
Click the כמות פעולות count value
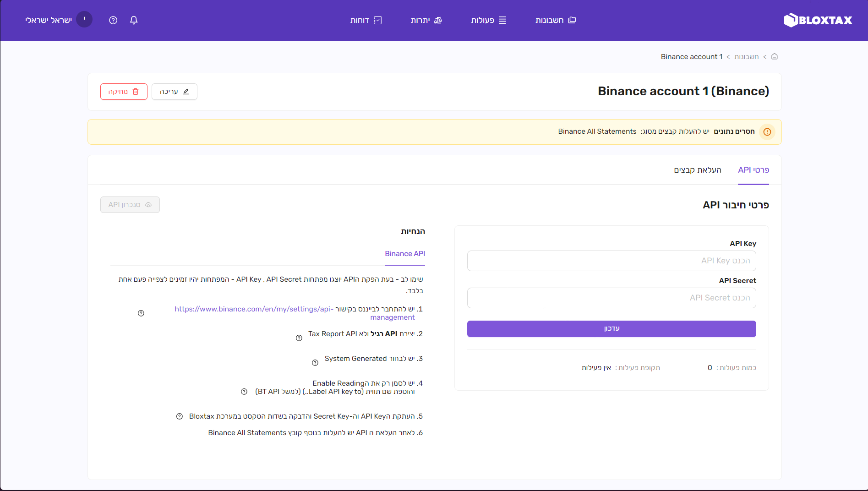(x=710, y=368)
